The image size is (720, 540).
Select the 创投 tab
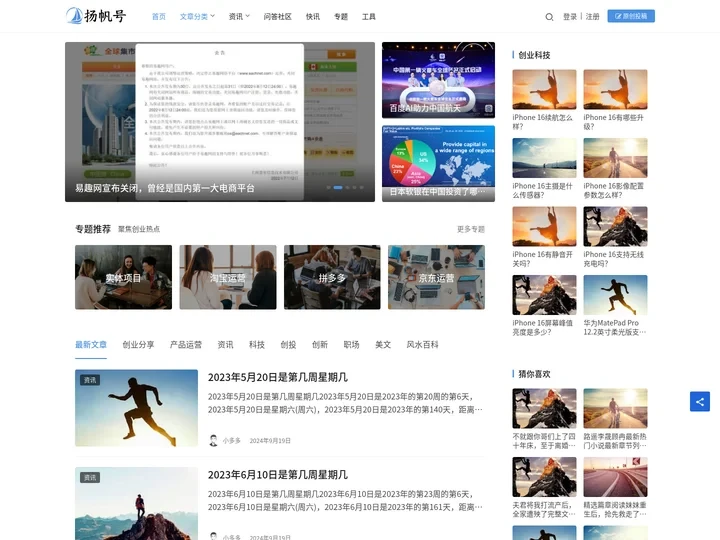288,344
